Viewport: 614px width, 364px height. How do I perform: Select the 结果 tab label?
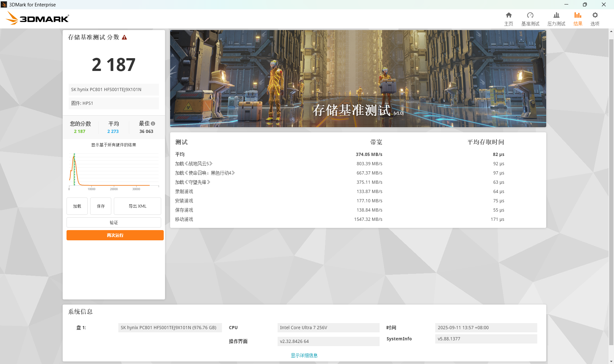[x=578, y=24]
